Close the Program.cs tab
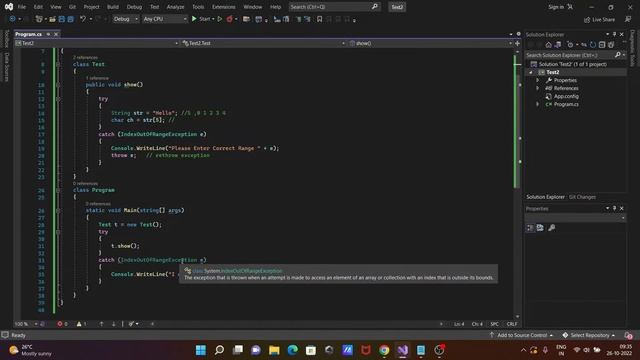Screen dimensions: 640x360 tap(56, 34)
